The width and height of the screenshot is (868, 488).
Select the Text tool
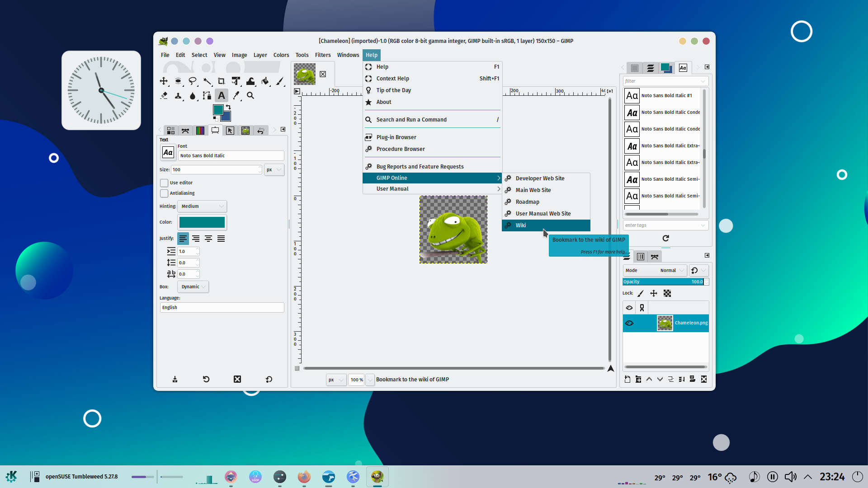tap(222, 96)
